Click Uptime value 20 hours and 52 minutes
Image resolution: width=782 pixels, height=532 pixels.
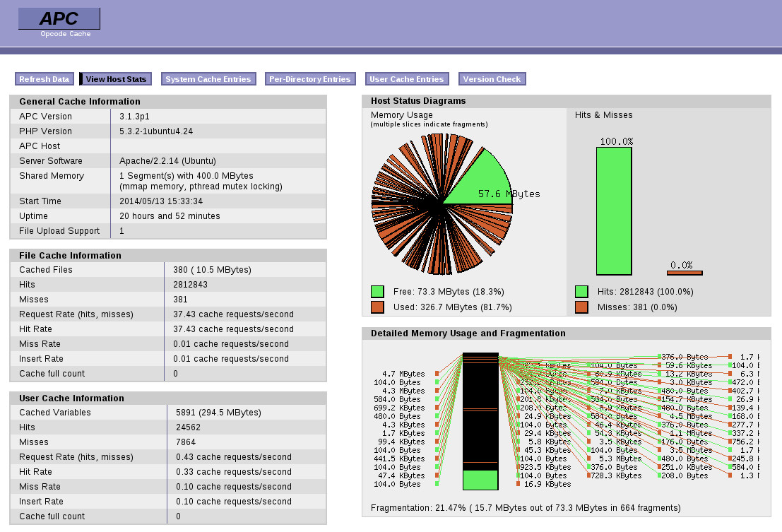pyautogui.click(x=170, y=216)
